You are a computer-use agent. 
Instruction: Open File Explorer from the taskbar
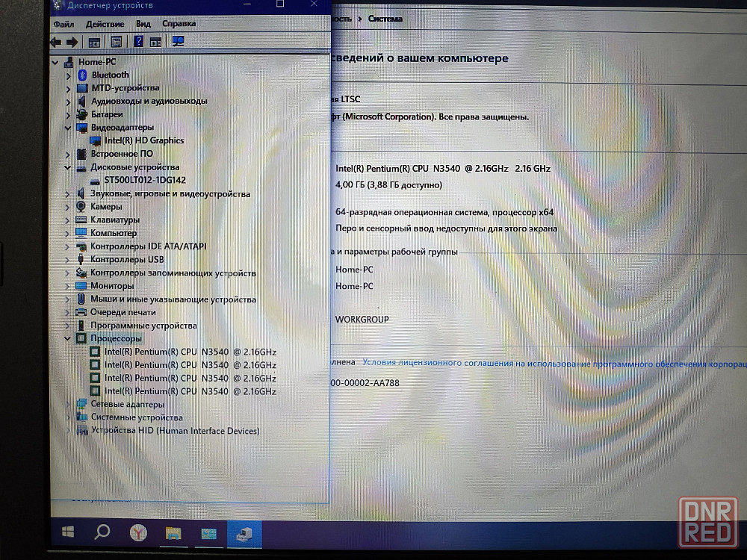tap(173, 532)
